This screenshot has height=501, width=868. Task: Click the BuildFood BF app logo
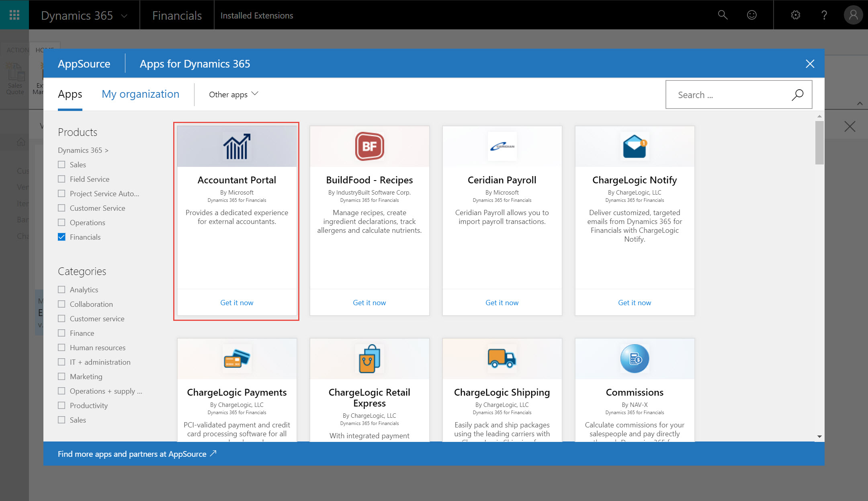pos(369,146)
